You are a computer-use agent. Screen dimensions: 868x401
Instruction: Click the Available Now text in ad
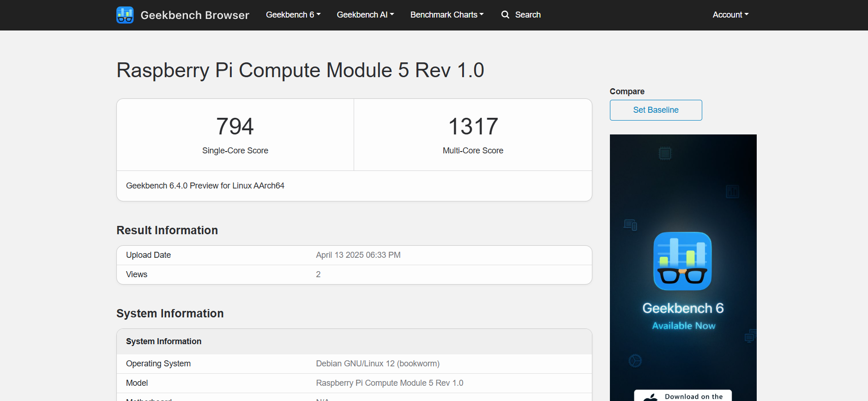(x=683, y=326)
